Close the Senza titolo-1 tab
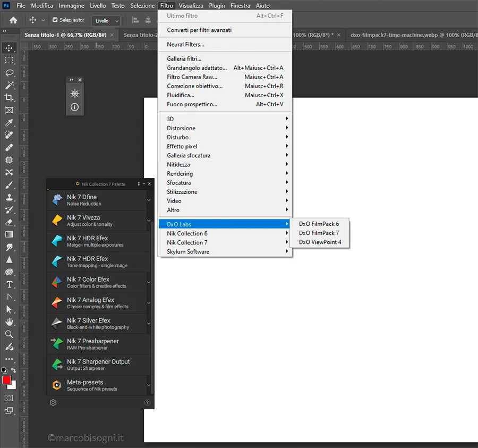The image size is (478, 448). click(112, 35)
